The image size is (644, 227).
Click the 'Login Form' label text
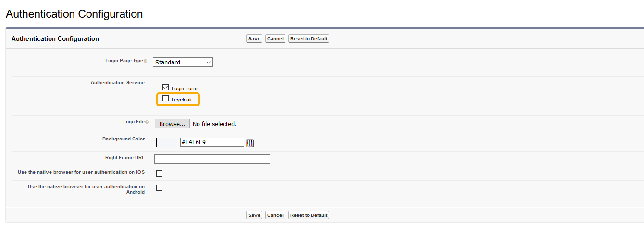click(184, 88)
